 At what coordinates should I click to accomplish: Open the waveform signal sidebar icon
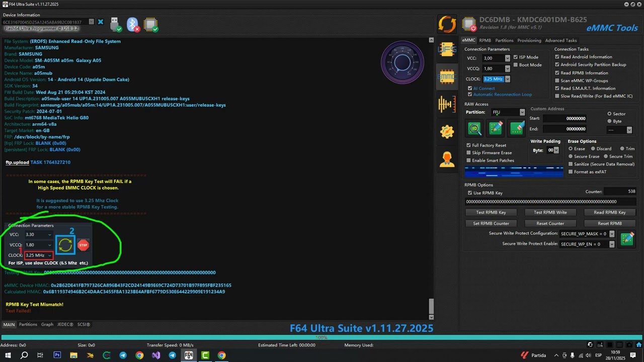click(x=447, y=104)
